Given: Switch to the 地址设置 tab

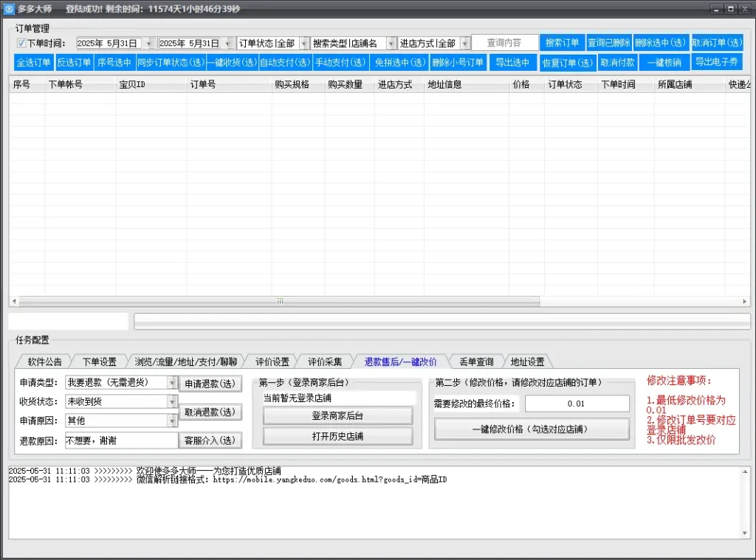Looking at the screenshot, I should click(x=527, y=362).
